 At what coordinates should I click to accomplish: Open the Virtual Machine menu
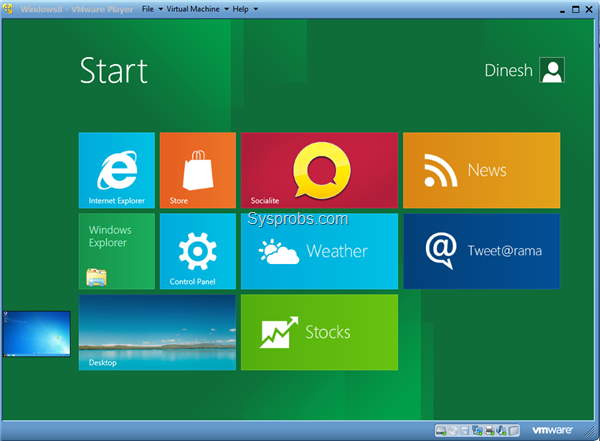pyautogui.click(x=193, y=9)
